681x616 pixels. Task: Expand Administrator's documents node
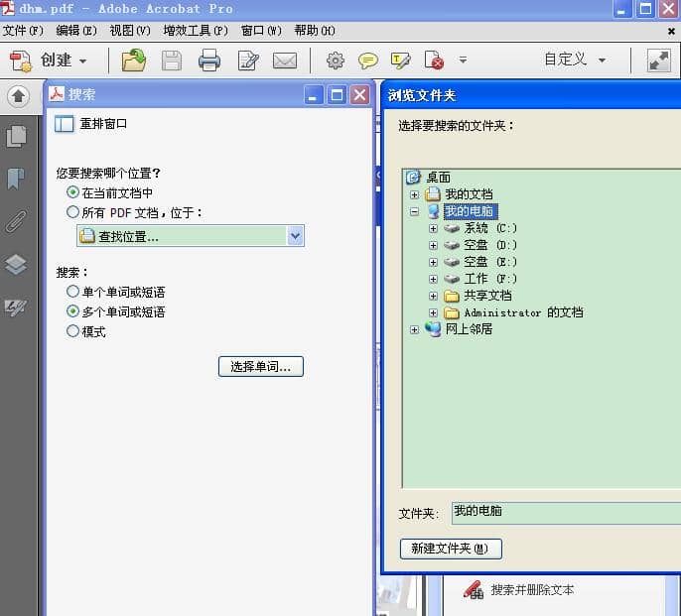click(433, 312)
